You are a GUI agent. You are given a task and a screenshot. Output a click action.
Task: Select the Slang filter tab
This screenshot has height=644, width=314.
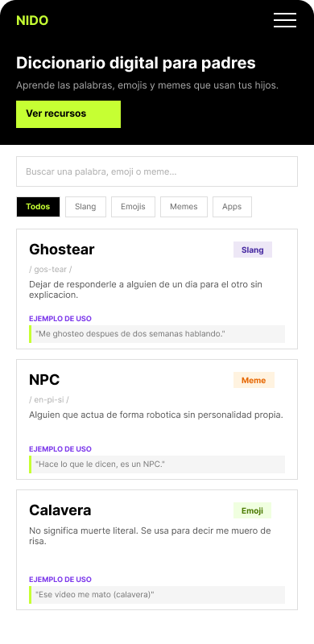(x=85, y=207)
